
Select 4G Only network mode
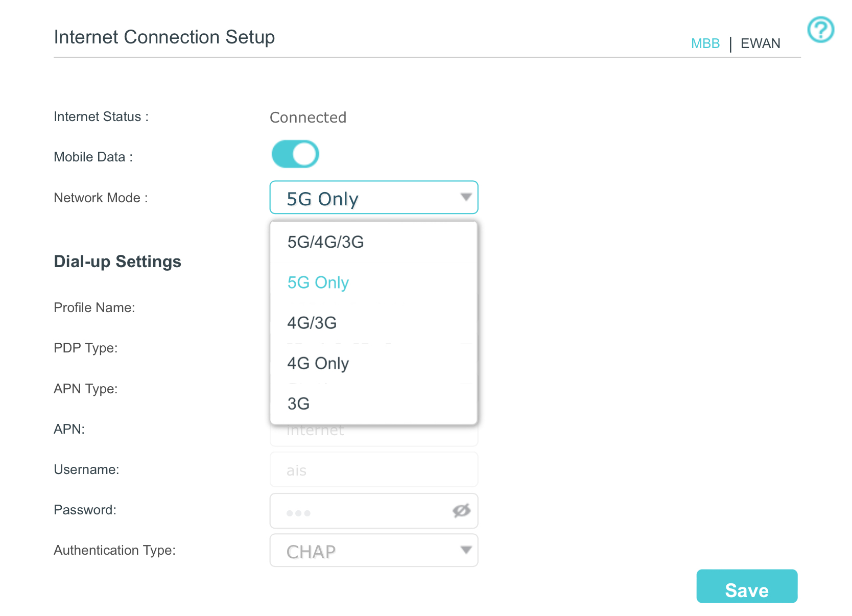click(374, 363)
